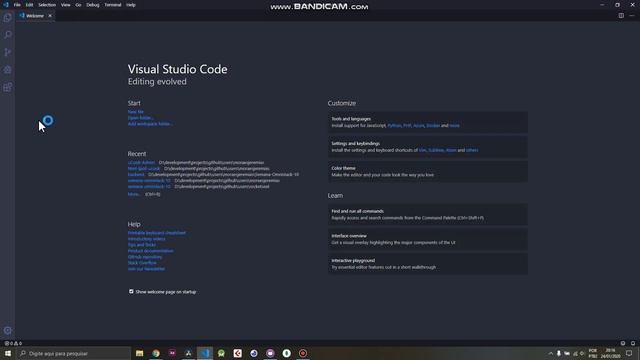The height and width of the screenshot is (360, 640).
Task: Open Stack Overflow link
Action: coord(142,263)
